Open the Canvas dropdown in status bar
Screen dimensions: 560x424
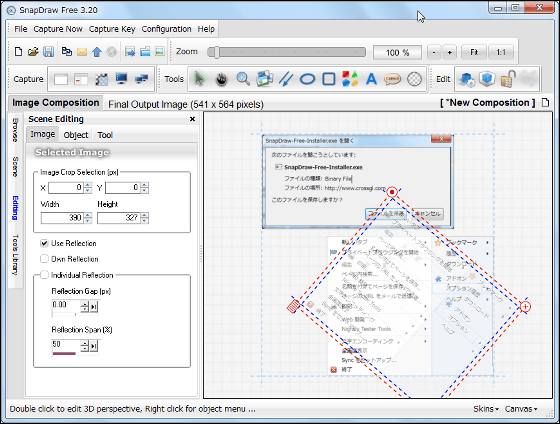(521, 409)
